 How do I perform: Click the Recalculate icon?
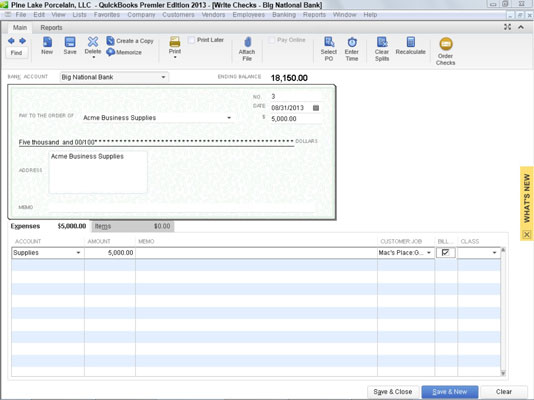pos(411,42)
